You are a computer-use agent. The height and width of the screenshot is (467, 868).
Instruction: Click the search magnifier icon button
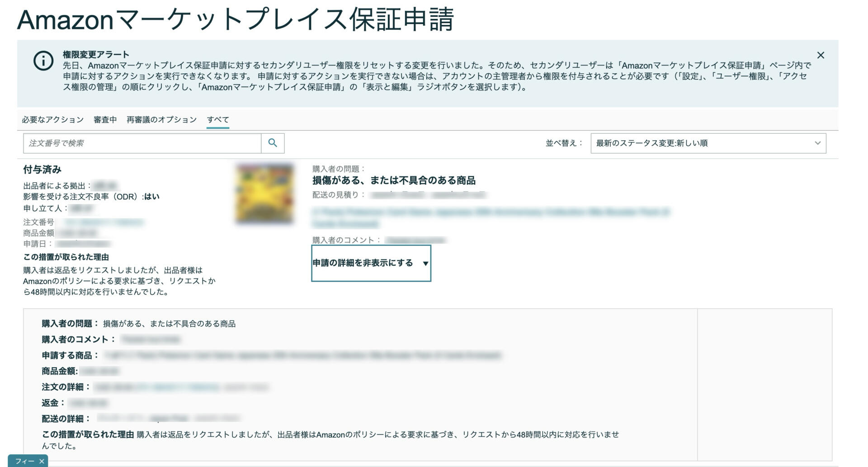click(273, 143)
